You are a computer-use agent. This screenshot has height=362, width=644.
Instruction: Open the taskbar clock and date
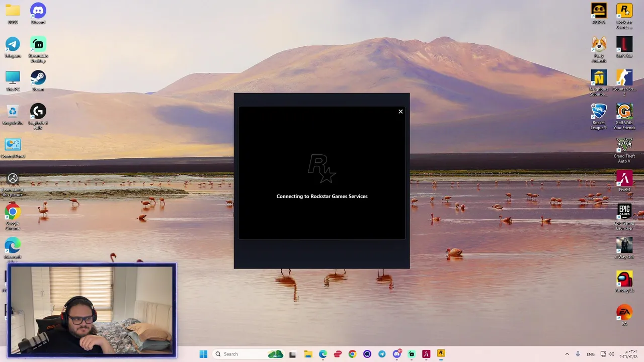point(628,354)
